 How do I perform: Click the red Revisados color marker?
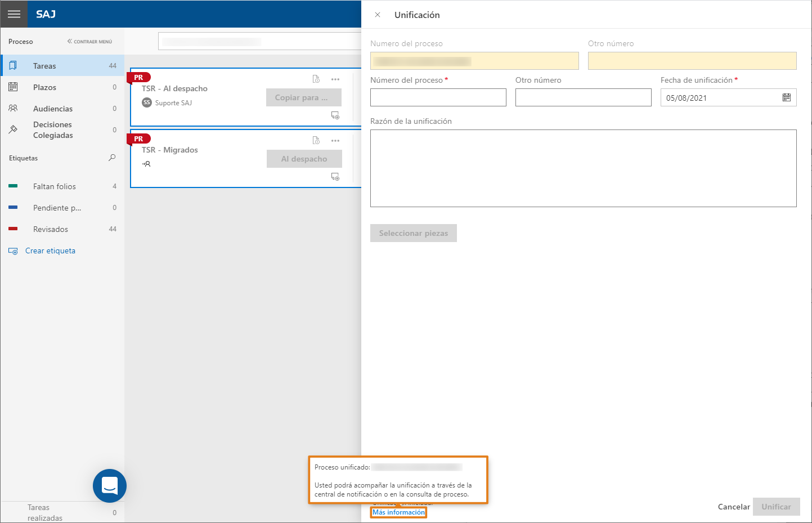coord(13,229)
